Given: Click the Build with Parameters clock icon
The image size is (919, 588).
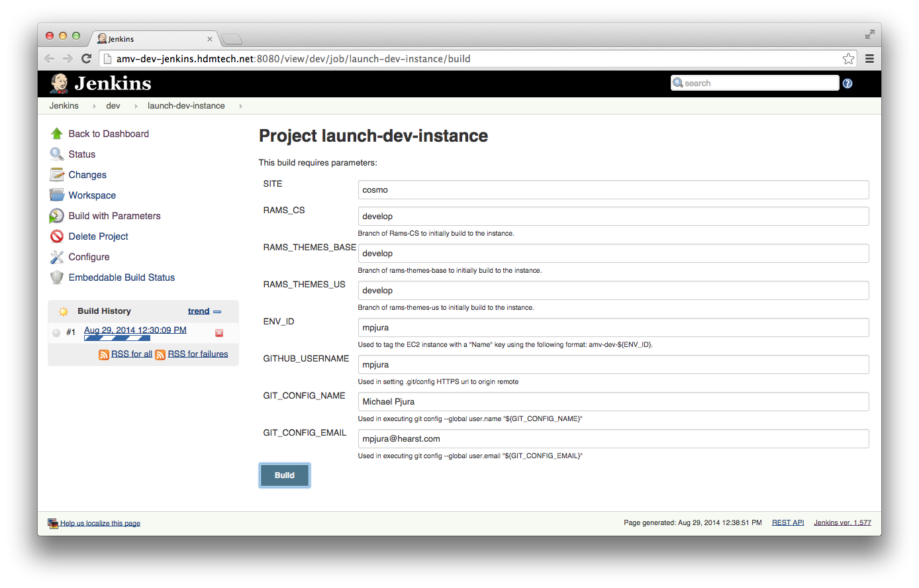Looking at the screenshot, I should pyautogui.click(x=57, y=216).
